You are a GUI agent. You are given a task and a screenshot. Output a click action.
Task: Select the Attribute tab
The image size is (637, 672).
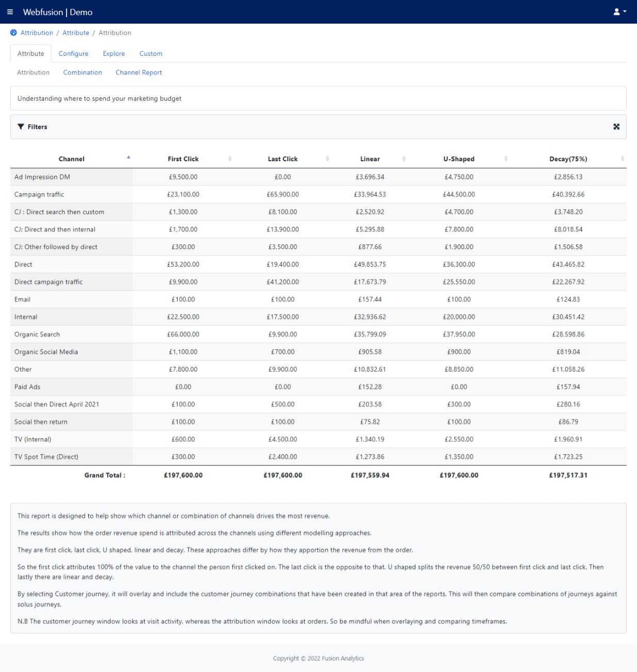point(31,54)
